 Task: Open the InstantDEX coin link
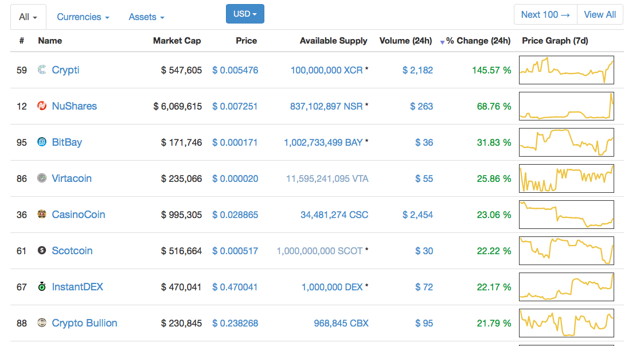tap(77, 287)
